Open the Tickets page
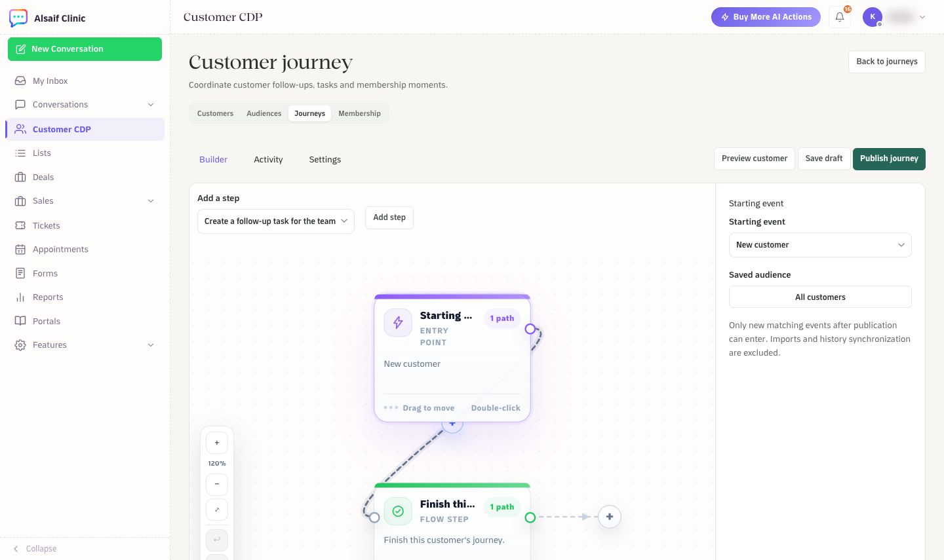The height and width of the screenshot is (560, 944). tap(85, 225)
